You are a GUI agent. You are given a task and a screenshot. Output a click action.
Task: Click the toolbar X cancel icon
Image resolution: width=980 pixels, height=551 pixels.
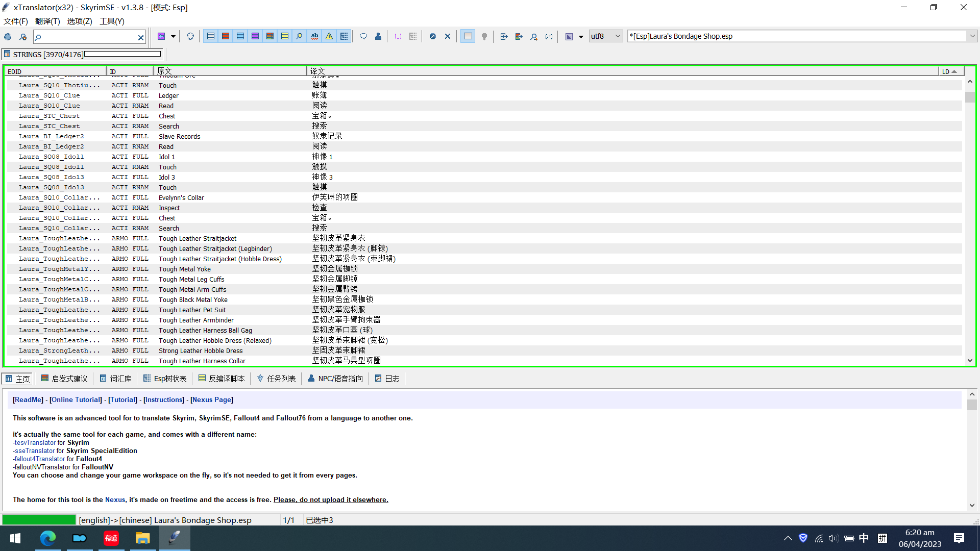click(x=448, y=36)
